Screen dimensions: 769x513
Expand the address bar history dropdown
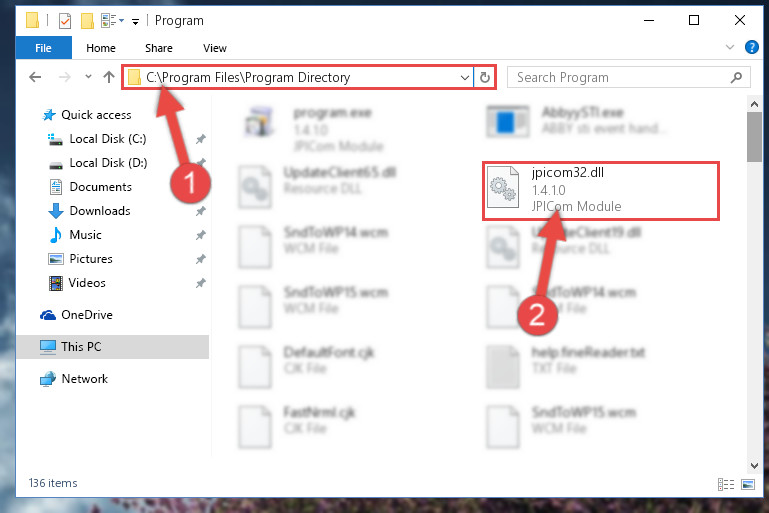click(464, 77)
